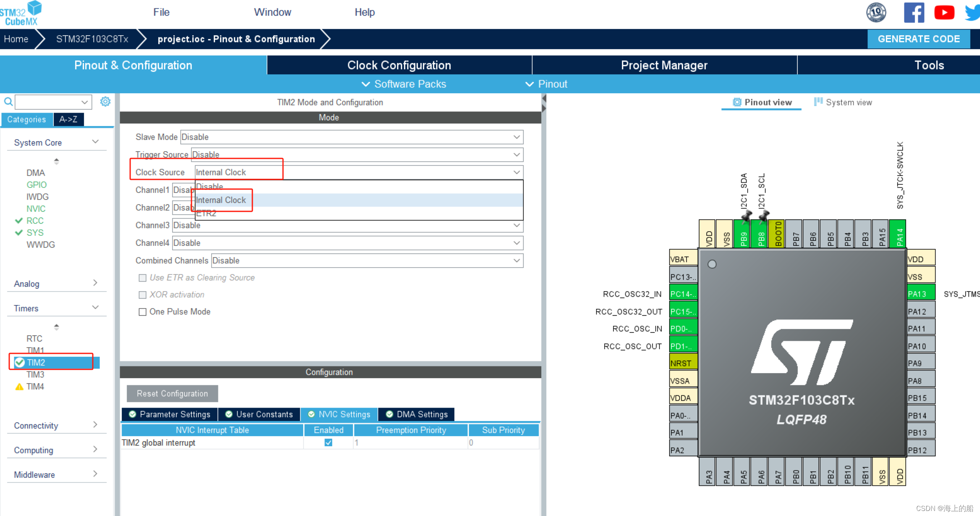This screenshot has height=516, width=980.
Task: Click Reset Configuration button
Action: click(172, 394)
